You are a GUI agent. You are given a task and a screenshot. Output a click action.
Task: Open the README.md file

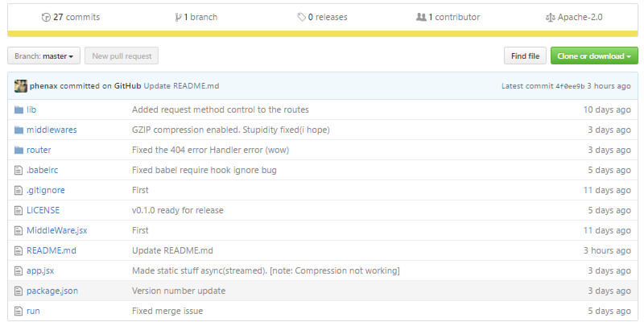tap(52, 250)
